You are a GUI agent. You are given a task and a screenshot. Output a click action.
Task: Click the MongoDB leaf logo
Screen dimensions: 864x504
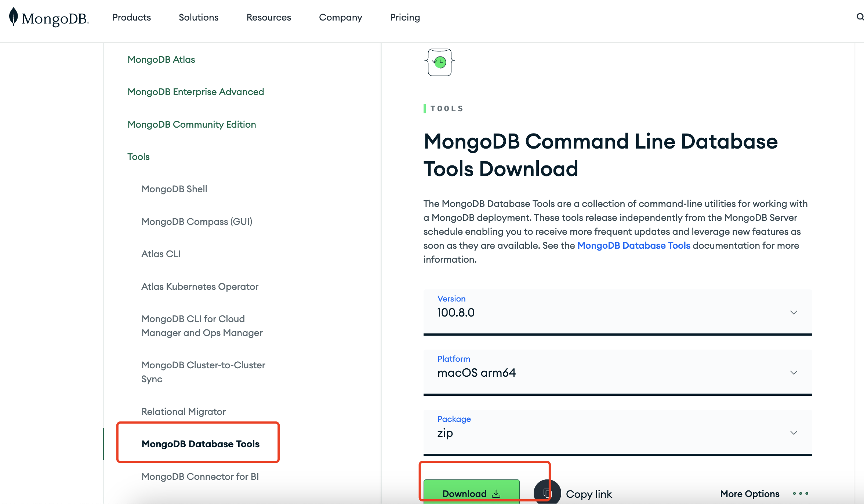pyautogui.click(x=14, y=17)
